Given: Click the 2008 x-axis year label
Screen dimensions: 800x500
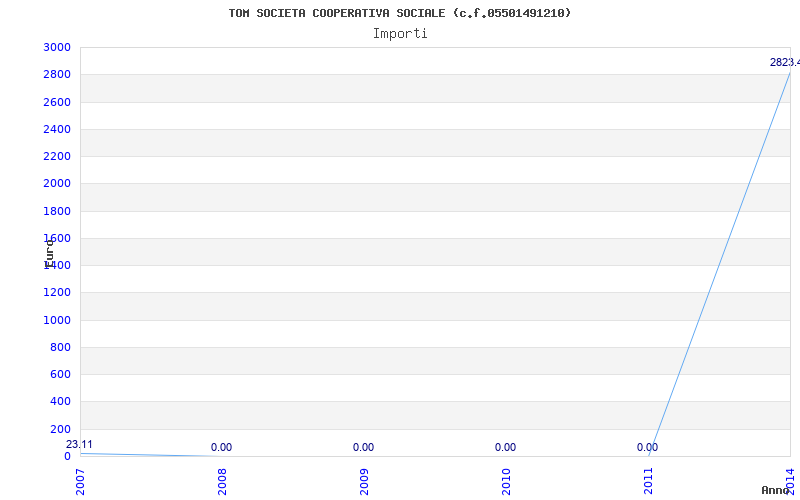Looking at the screenshot, I should coord(222,482).
